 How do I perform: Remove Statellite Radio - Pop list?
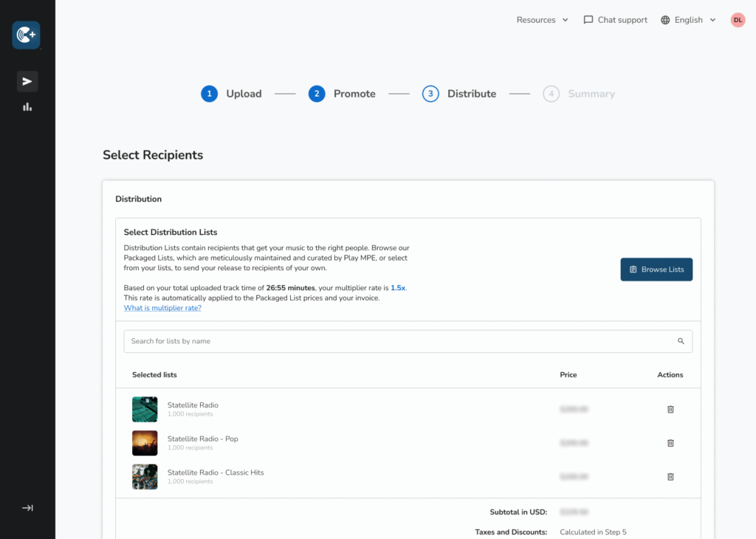pos(670,443)
